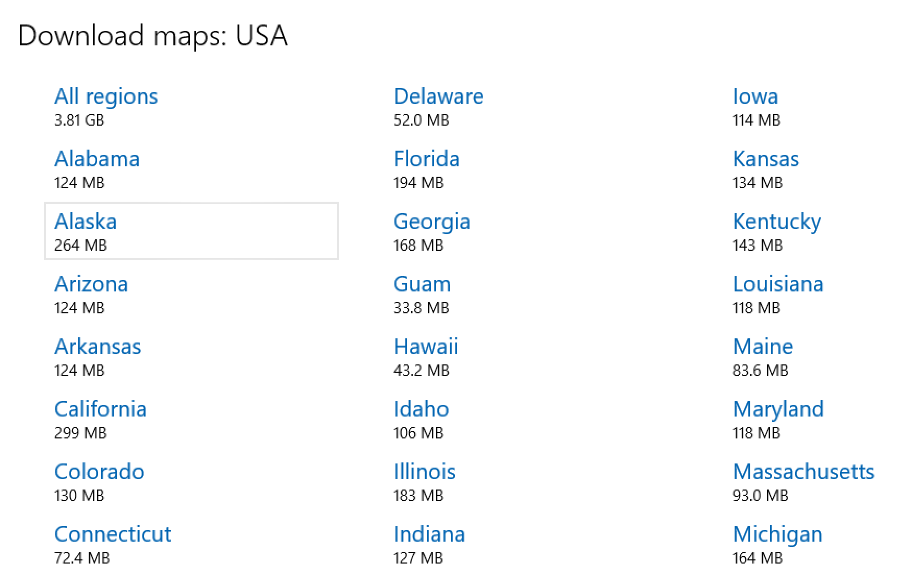Download the Colorado map
This screenshot has height=587, width=924.
(x=99, y=471)
